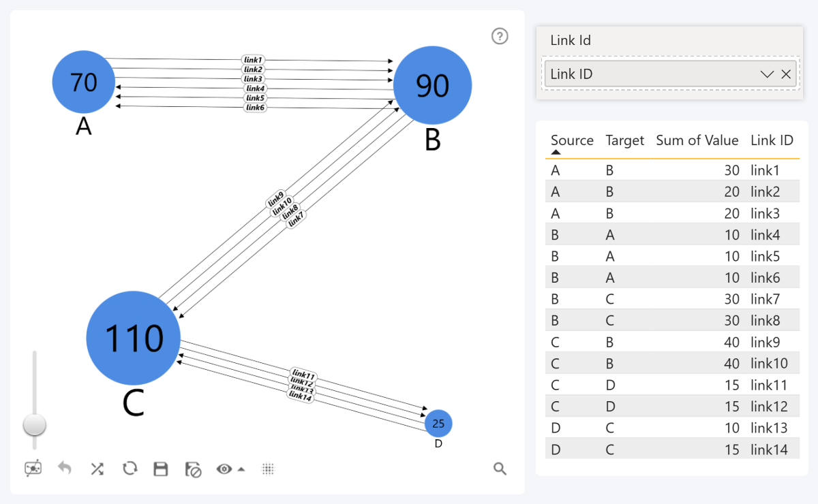Open the help question mark icon
The width and height of the screenshot is (818, 504).
point(500,36)
